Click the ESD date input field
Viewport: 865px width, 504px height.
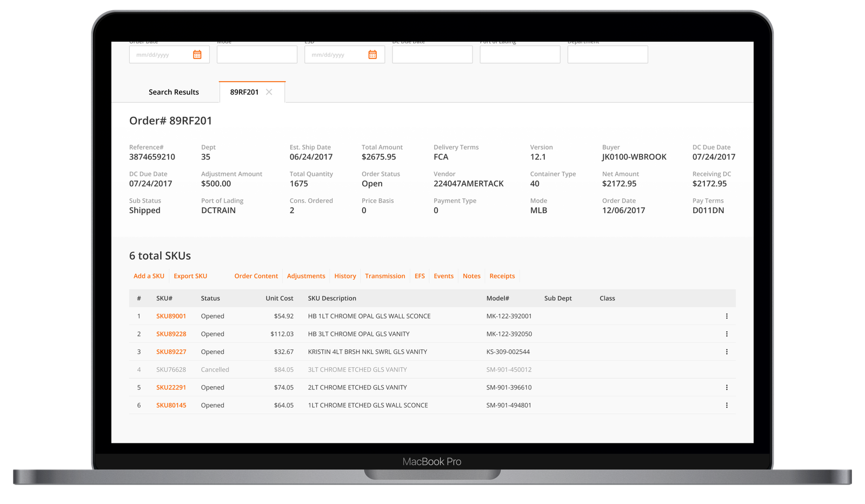(344, 55)
